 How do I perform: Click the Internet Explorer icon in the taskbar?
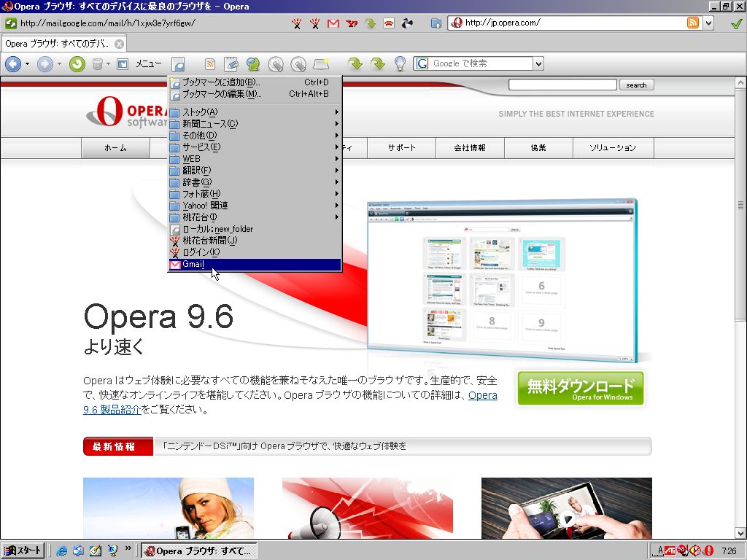coord(61,551)
